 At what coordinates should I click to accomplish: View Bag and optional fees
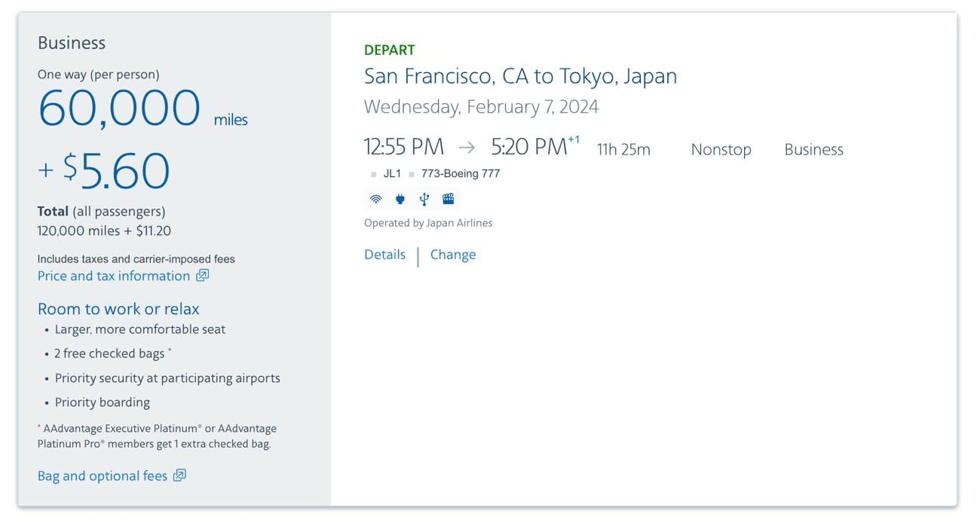[x=102, y=476]
